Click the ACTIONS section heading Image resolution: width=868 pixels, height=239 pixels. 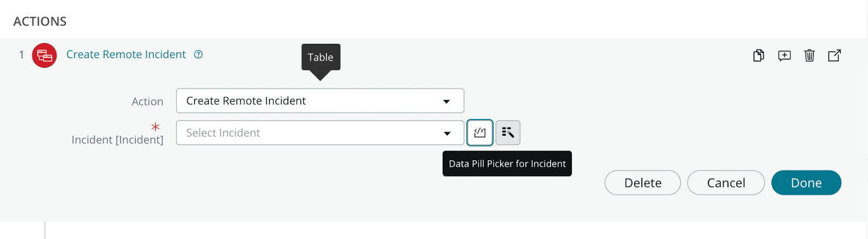pos(40,22)
